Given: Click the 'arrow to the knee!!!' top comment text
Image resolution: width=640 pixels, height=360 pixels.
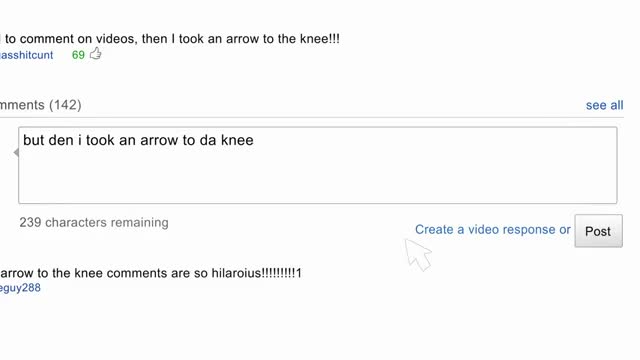Looking at the screenshot, I should 170,39.
